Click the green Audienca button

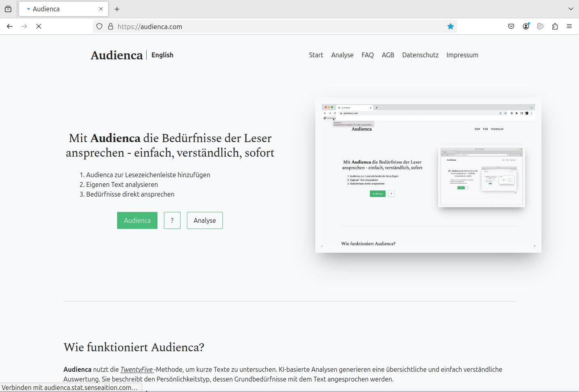[x=137, y=220]
